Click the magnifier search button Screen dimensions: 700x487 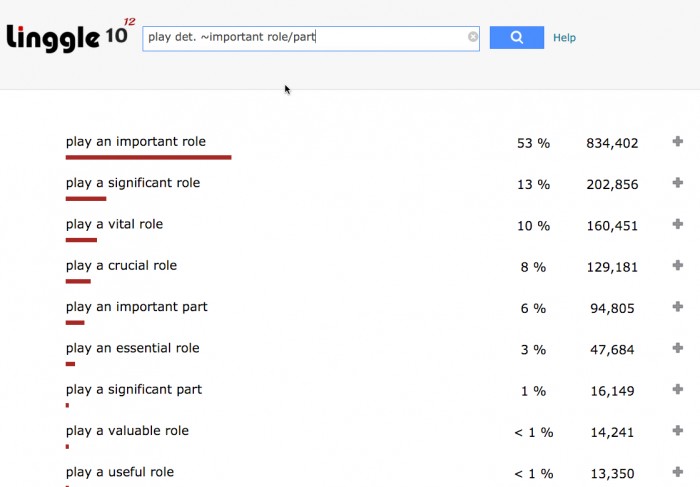tap(516, 38)
